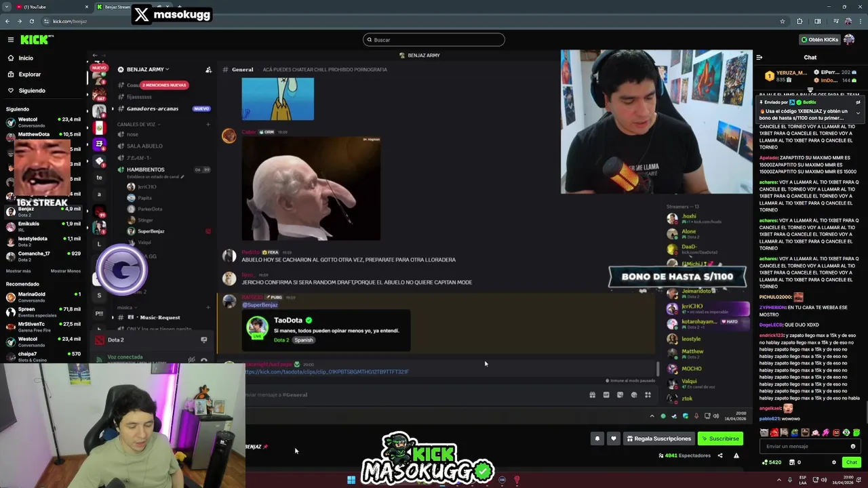Open the Comanche_17 channel
This screenshot has width=868, height=488.
point(43,257)
